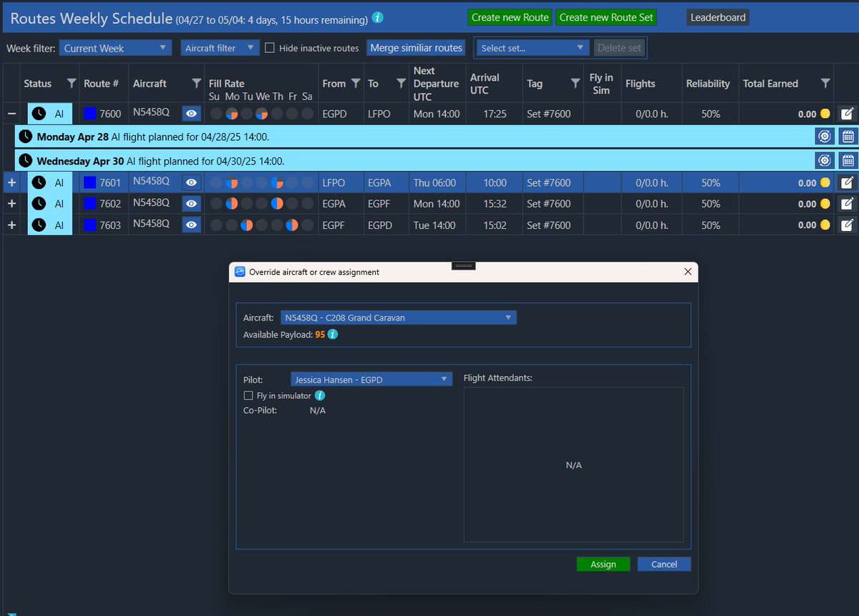Open the Aircraft filter menu
The image size is (859, 616).
click(220, 48)
